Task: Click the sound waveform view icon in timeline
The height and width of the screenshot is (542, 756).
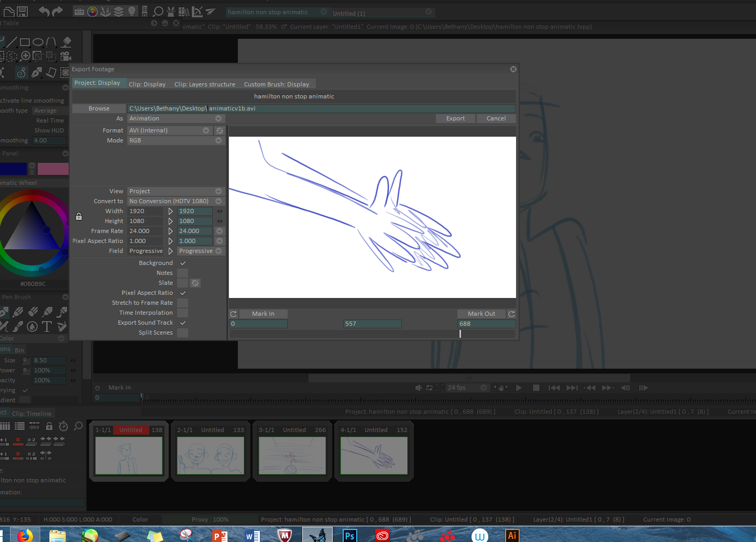Action: click(34, 426)
